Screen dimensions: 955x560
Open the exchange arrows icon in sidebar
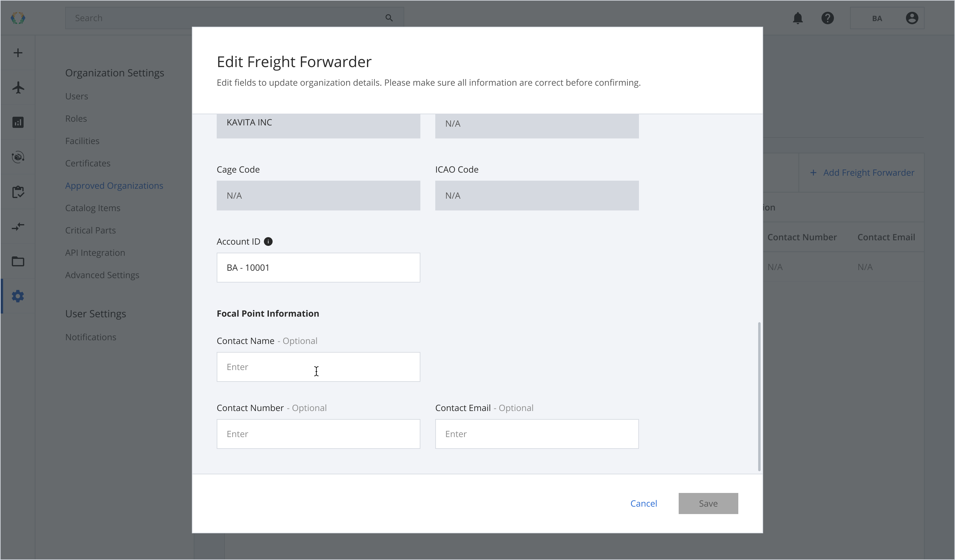[x=18, y=227]
